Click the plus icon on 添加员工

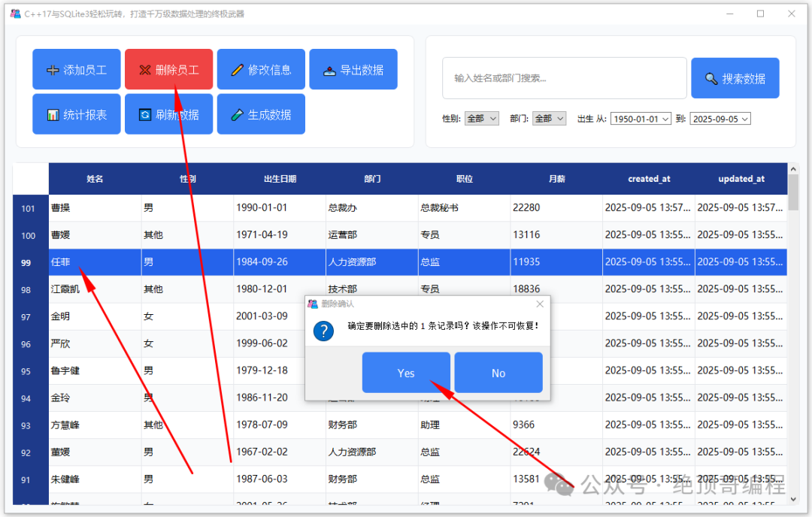tap(53, 70)
